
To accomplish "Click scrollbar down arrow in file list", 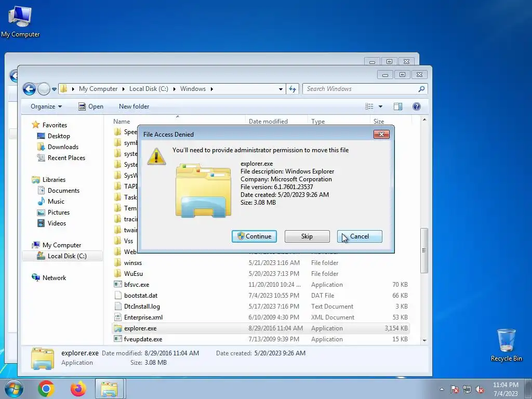I will (424, 340).
